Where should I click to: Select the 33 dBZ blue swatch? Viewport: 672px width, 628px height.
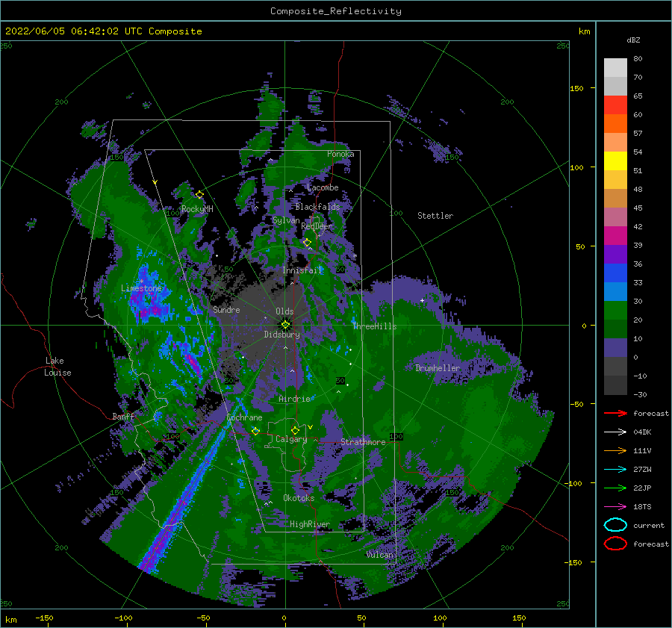pyautogui.click(x=615, y=291)
